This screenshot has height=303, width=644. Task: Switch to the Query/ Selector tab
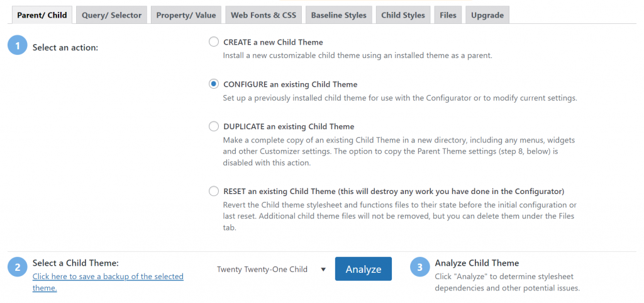click(111, 15)
